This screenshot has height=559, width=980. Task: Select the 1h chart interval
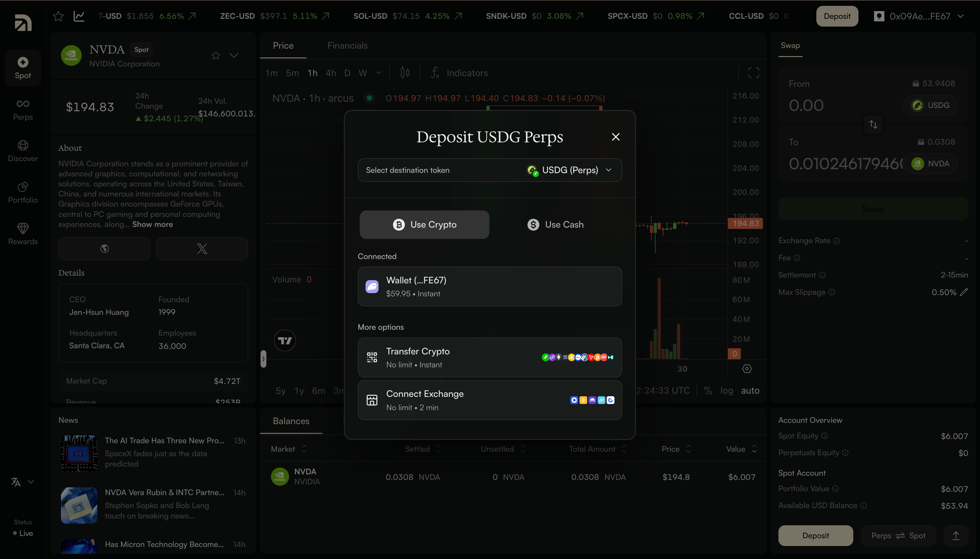coord(312,73)
